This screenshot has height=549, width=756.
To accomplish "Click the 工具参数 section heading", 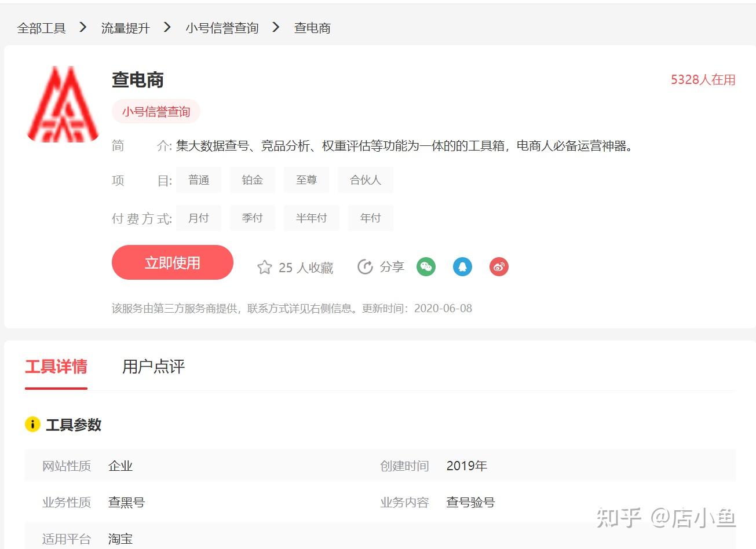I will 74,424.
